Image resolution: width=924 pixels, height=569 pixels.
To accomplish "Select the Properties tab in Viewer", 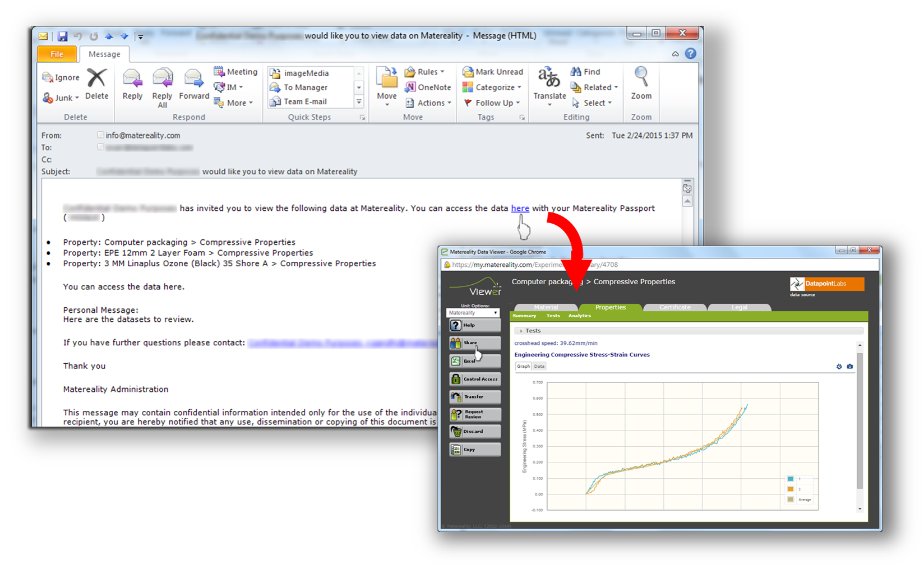I will tap(611, 307).
